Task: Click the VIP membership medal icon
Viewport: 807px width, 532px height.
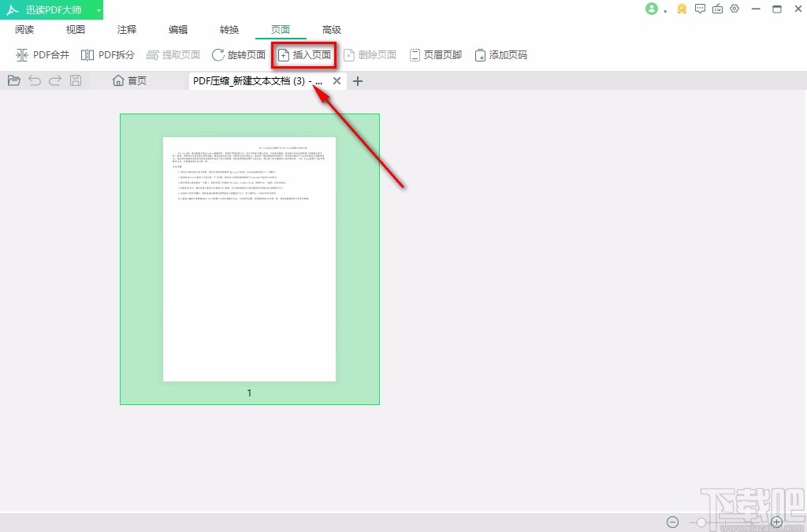Action: pos(681,9)
